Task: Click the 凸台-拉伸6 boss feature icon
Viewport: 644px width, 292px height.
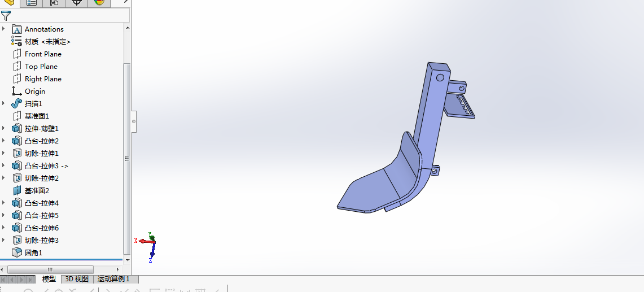Action: point(16,228)
